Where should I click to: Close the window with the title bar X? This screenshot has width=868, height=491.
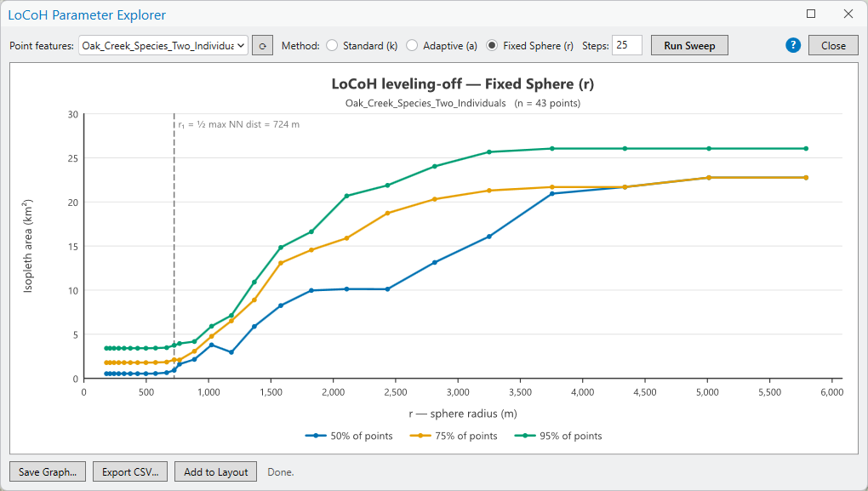[x=848, y=14]
